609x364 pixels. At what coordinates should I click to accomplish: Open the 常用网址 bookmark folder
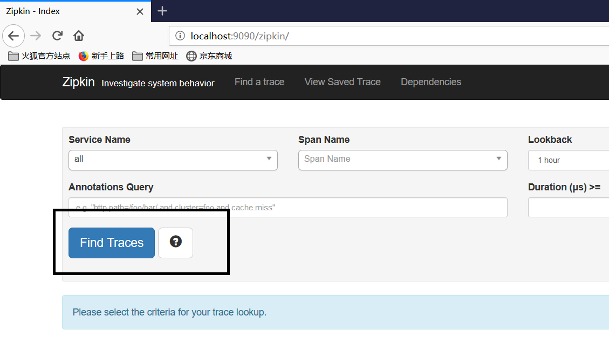155,56
